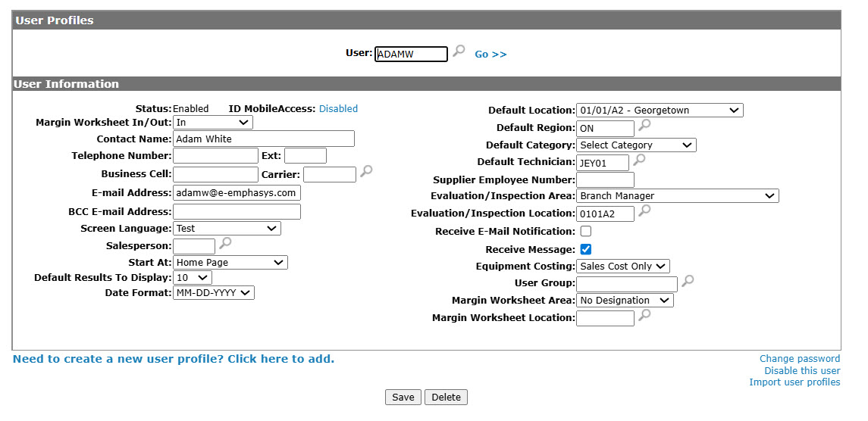The image size is (868, 421).
Task: Expand the Default Location dropdown
Action: click(660, 110)
